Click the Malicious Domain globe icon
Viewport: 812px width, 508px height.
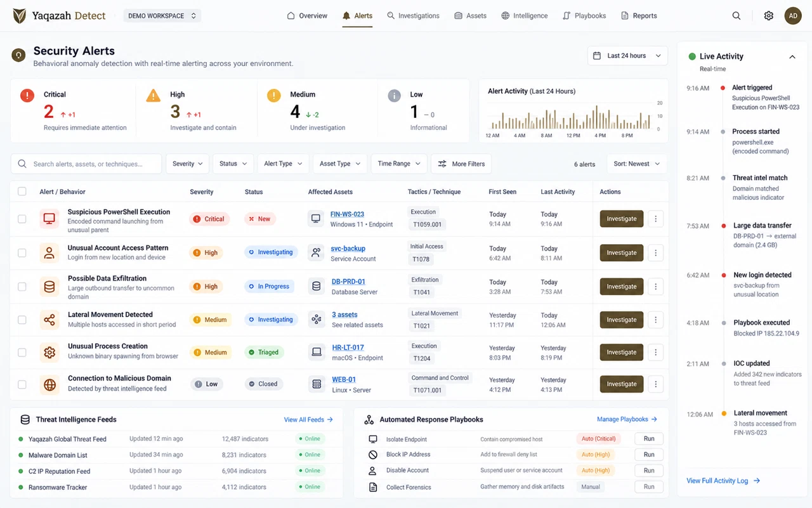click(49, 384)
